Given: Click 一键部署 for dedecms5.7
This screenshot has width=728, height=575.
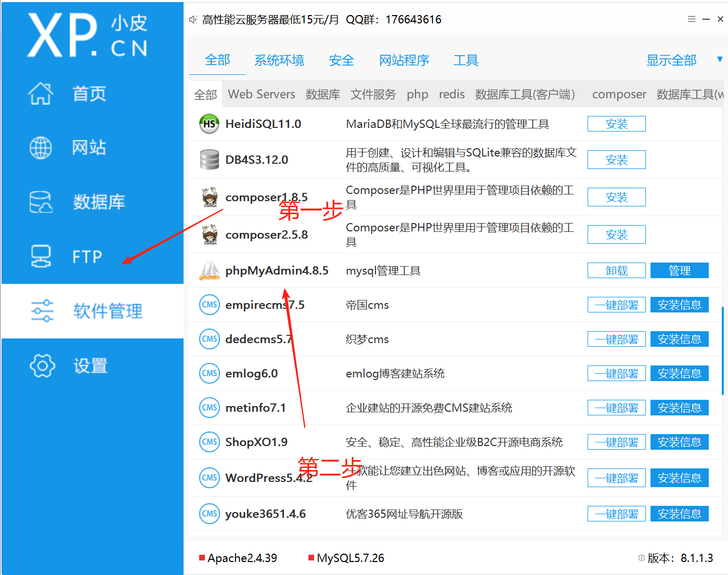Looking at the screenshot, I should pyautogui.click(x=617, y=339).
